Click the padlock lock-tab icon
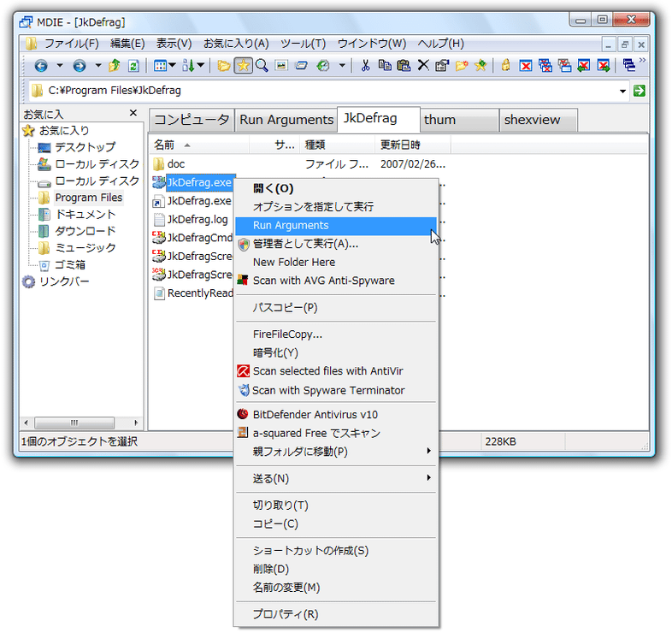672x633 pixels. point(506,65)
